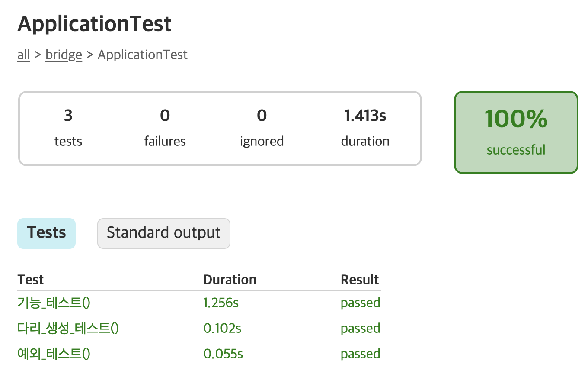This screenshot has width=588, height=374.
Task: Click passed result for 기능_테스트()
Action: (360, 303)
